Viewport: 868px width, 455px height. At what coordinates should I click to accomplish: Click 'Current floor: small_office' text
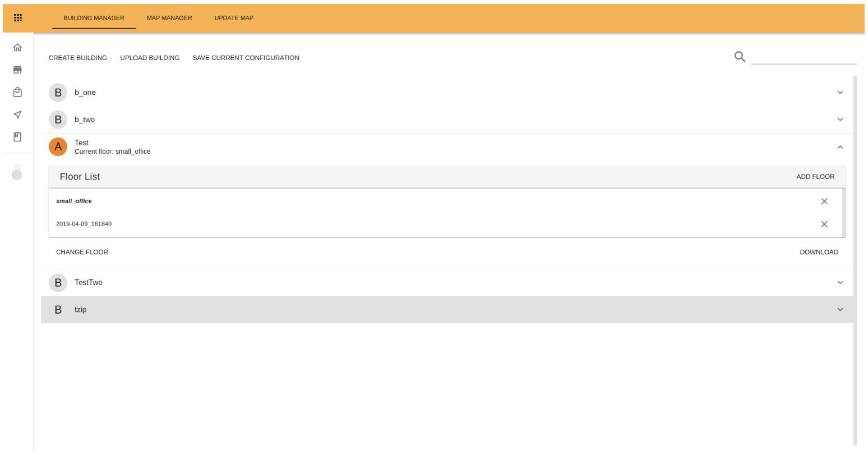tap(113, 151)
